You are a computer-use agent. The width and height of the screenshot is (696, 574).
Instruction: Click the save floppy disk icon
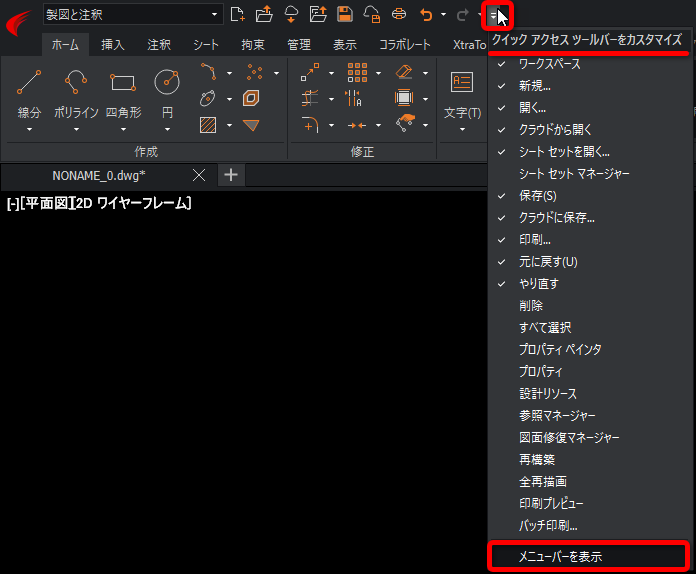coord(344,14)
